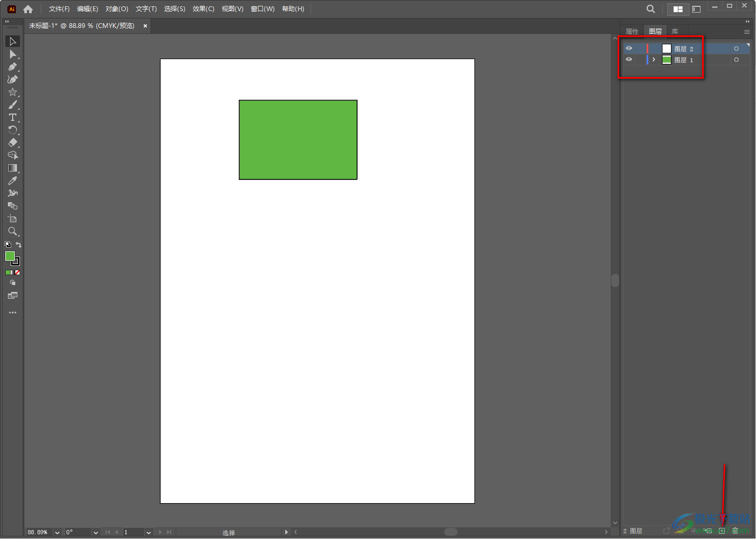
Task: Pick the Eyedropper tool
Action: (13, 181)
